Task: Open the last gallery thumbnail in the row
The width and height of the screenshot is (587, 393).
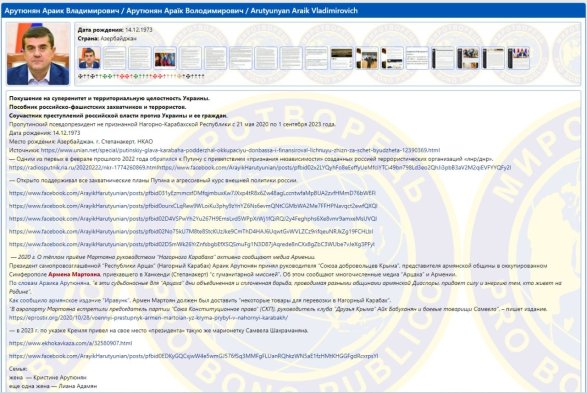Action: (518, 58)
